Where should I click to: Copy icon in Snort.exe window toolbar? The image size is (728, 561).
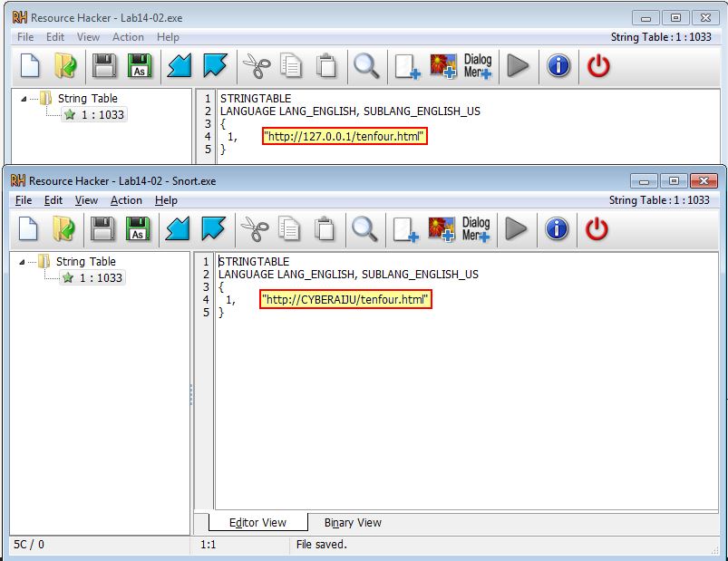(x=289, y=229)
